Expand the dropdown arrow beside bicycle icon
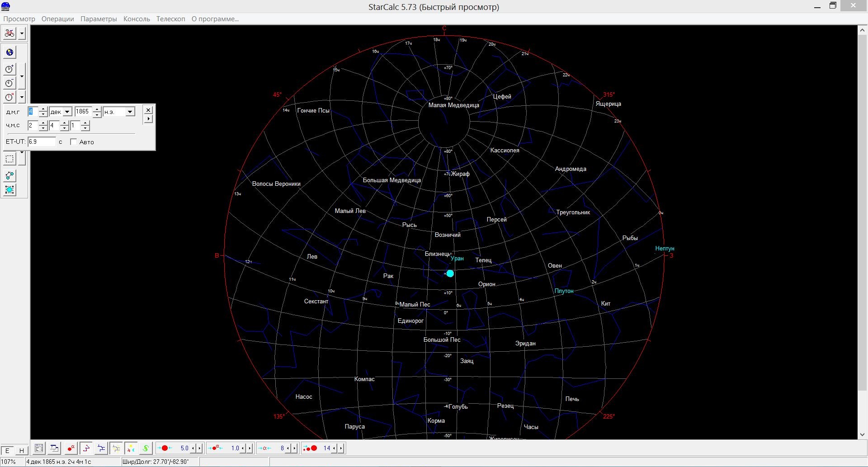The width and height of the screenshot is (868, 467). click(22, 33)
